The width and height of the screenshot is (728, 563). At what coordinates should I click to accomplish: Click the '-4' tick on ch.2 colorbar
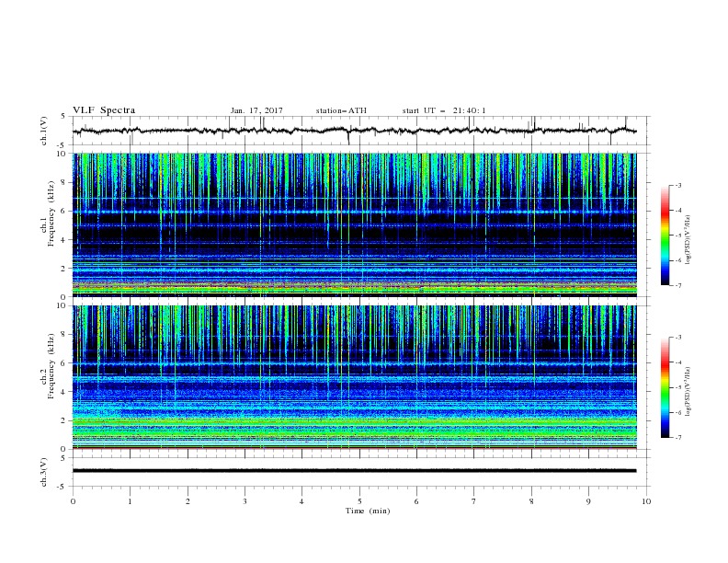677,362
